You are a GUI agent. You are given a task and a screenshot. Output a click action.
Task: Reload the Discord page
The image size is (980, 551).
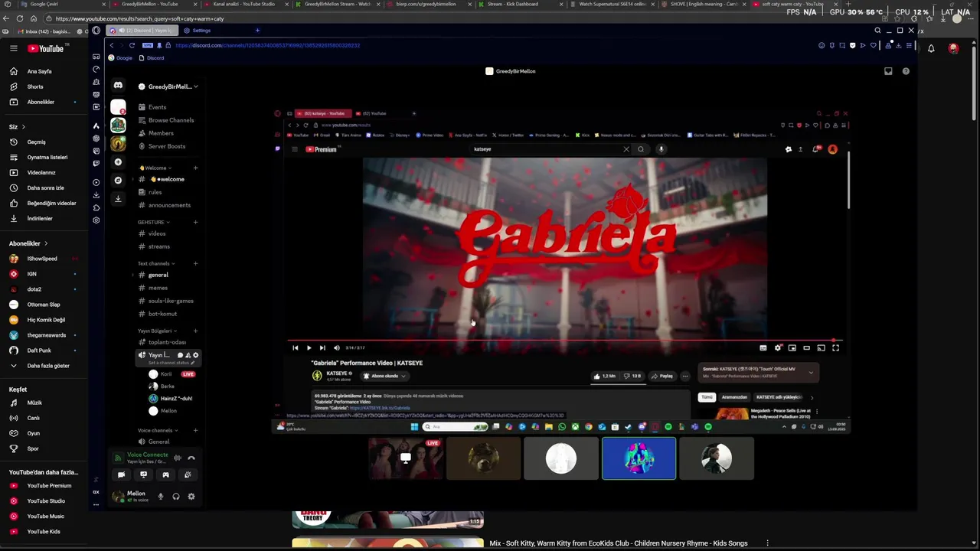(x=132, y=45)
